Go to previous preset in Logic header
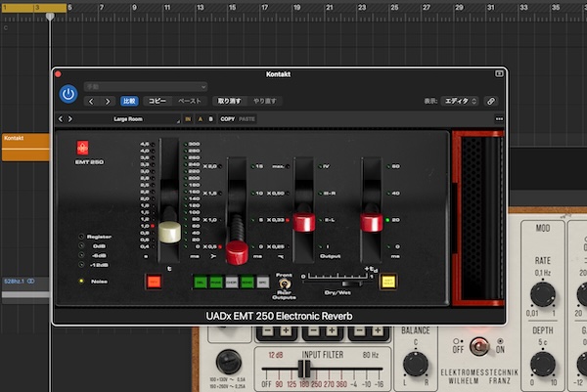This screenshot has width=587, height=392. pos(91,101)
